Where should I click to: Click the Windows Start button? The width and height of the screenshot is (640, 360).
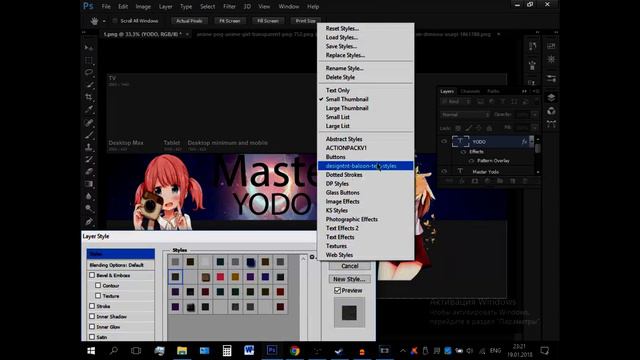91,350
